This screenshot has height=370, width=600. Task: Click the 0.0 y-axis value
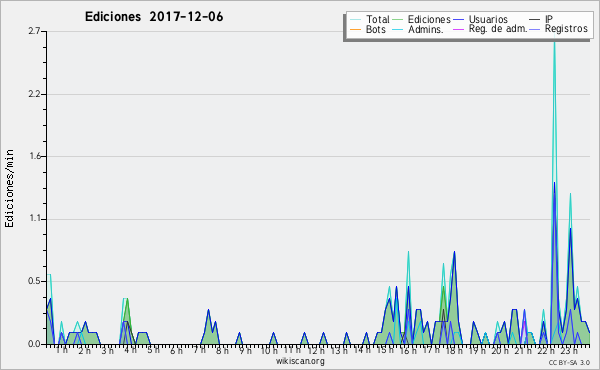[34, 344]
